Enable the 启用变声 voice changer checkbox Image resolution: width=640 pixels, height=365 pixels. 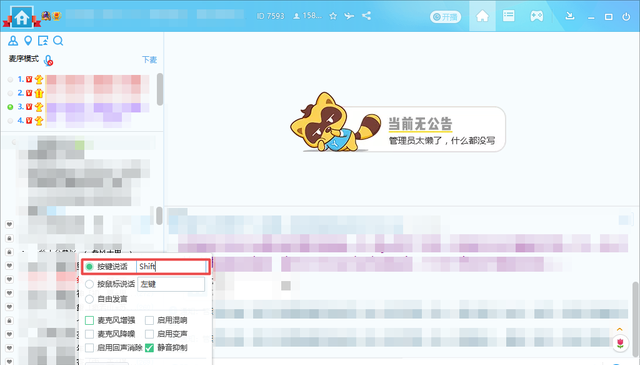click(x=149, y=334)
